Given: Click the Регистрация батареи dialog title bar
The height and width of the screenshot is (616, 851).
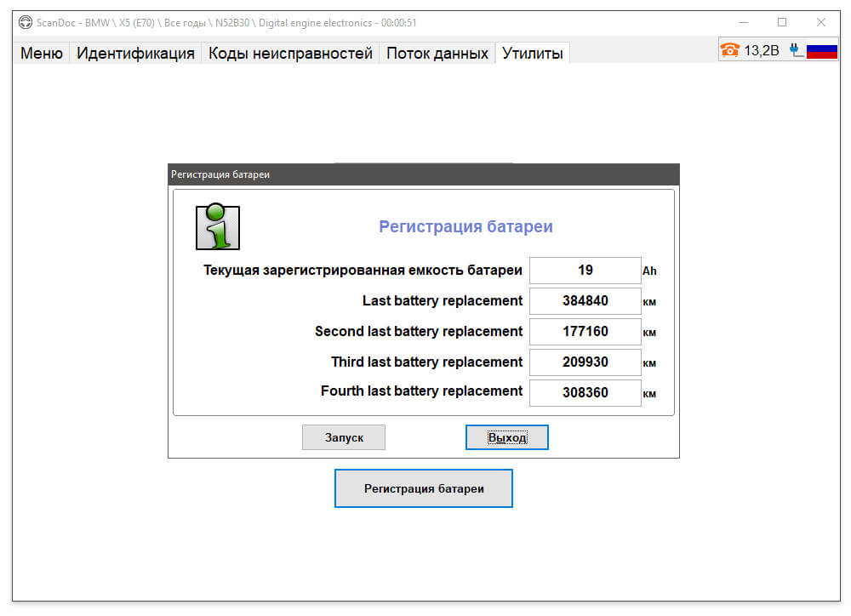Looking at the screenshot, I should pyautogui.click(x=423, y=174).
